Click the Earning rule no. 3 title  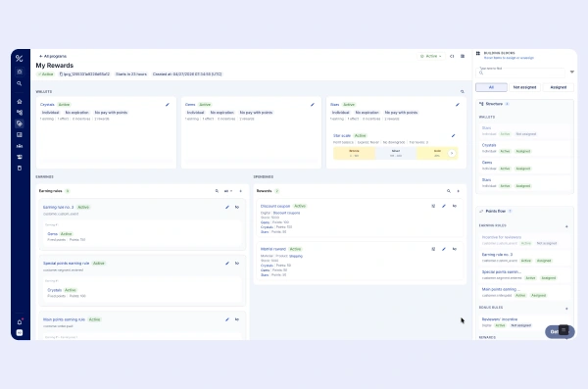coord(58,207)
